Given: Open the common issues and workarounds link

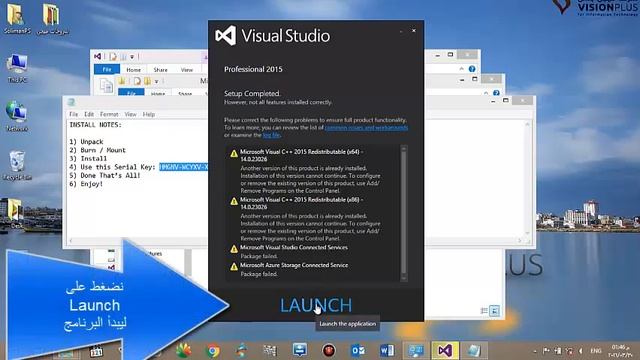Looking at the screenshot, I should tap(366, 128).
